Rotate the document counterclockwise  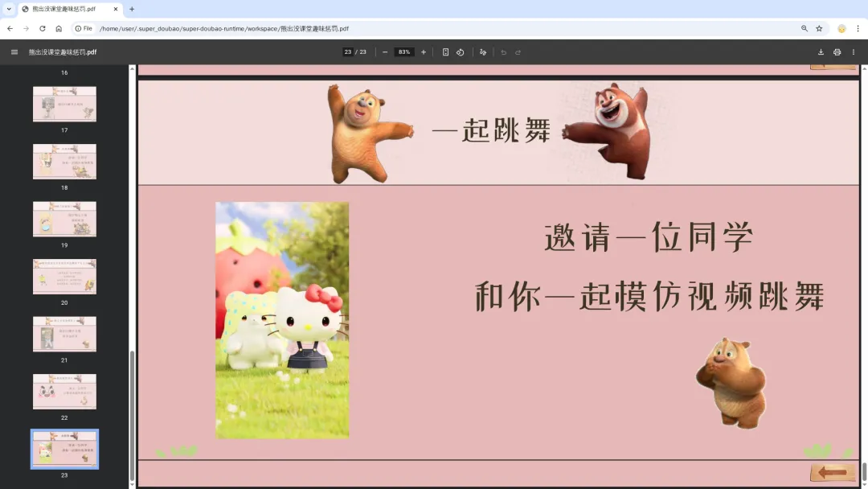(460, 52)
